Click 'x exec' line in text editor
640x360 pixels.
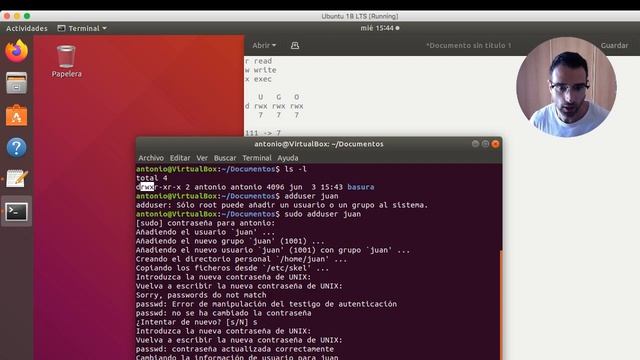point(258,79)
